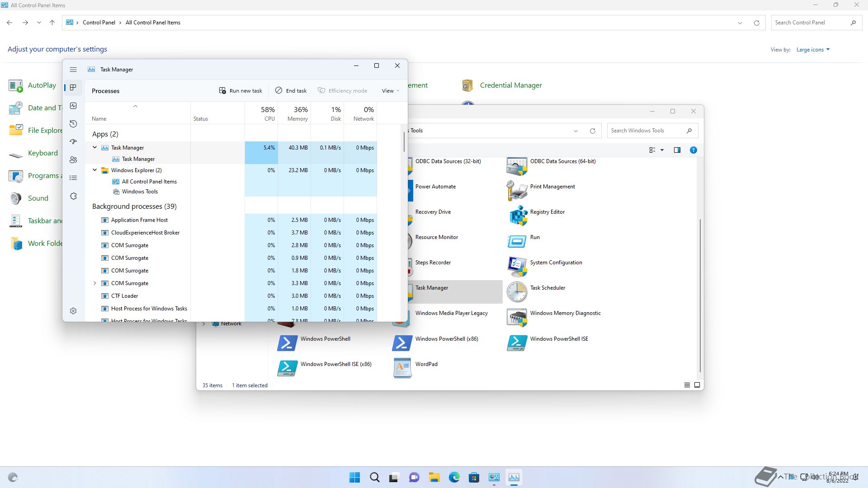
Task: Select All Control Panel Items child row
Action: point(149,182)
